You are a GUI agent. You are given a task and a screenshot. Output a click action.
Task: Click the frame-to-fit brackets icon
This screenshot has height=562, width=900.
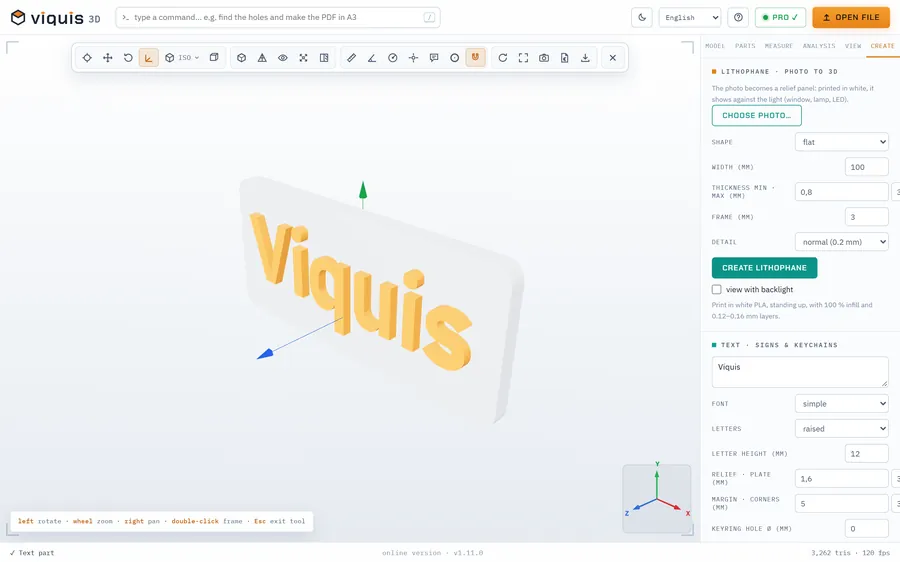pos(523,57)
